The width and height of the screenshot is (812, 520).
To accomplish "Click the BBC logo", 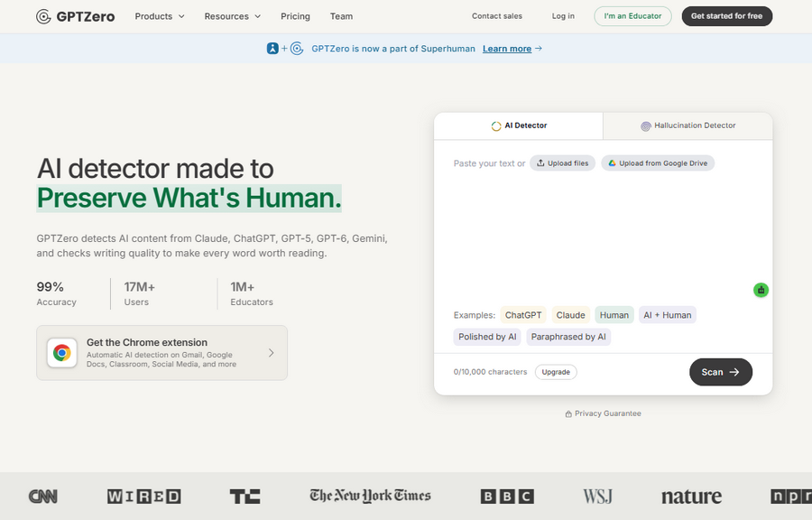I will [x=507, y=497].
